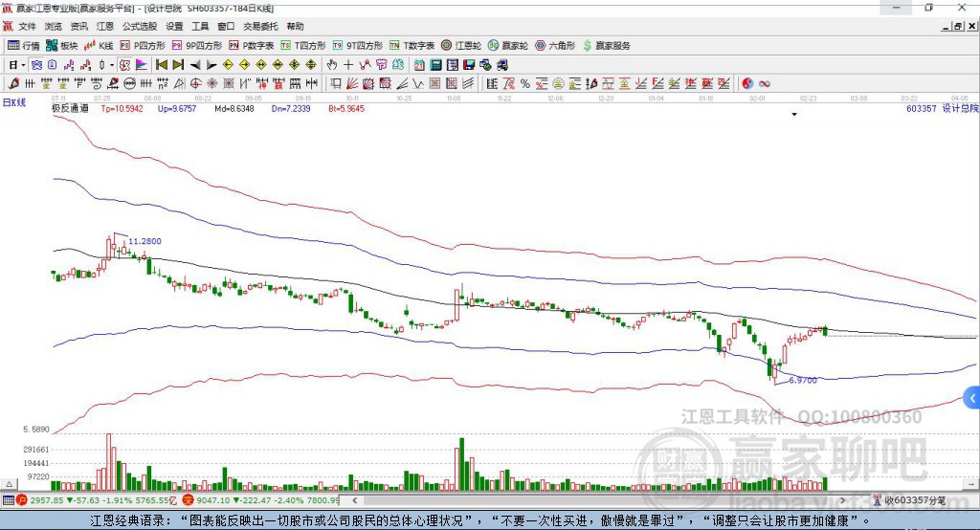Open the 公式选股 menu
Image resolution: width=980 pixels, height=530 pixels.
(140, 26)
